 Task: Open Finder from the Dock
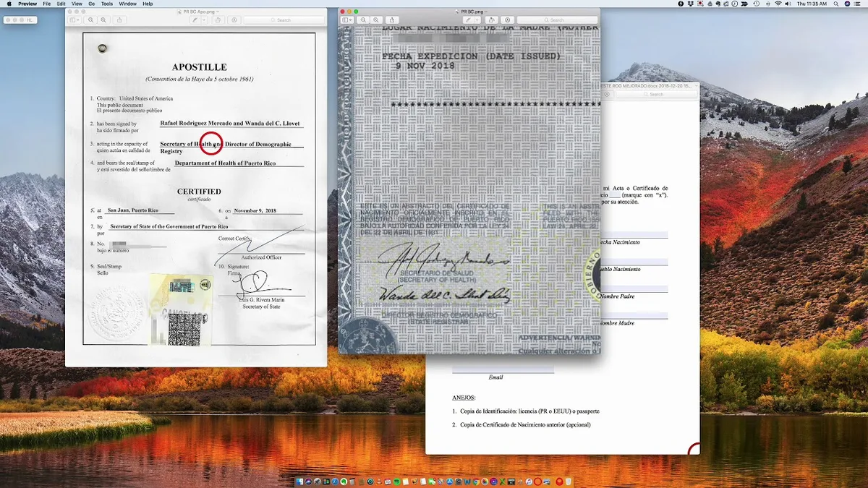(x=299, y=481)
